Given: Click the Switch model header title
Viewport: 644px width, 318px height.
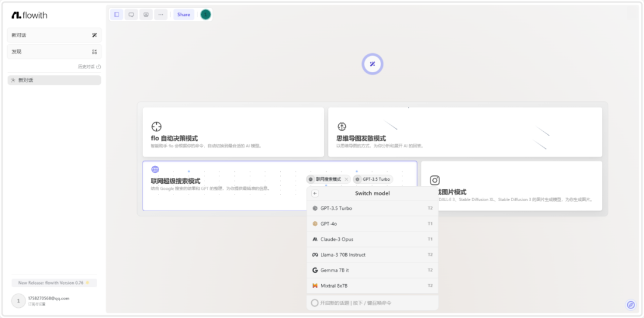Looking at the screenshot, I should pyautogui.click(x=373, y=193).
